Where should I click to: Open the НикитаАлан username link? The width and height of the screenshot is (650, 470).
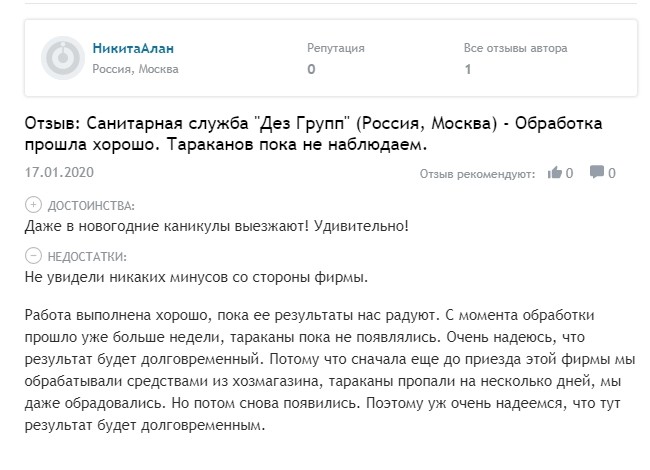point(133,48)
